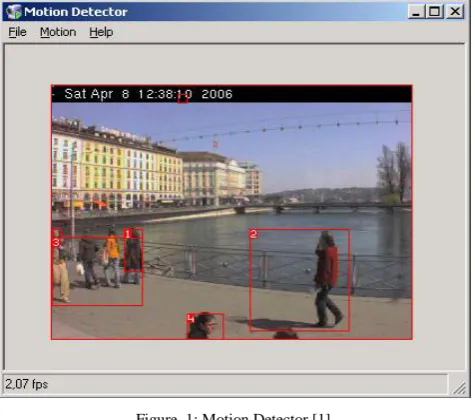Click the Motion Detector title bar text
The image size is (475, 420).
pyautogui.click(x=76, y=12)
